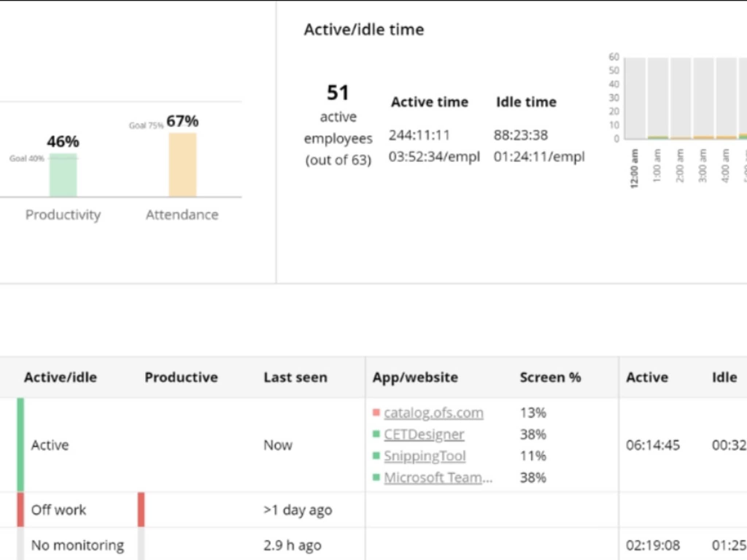Click green marker beside SnippingTool
747x560 pixels.
pos(376,455)
